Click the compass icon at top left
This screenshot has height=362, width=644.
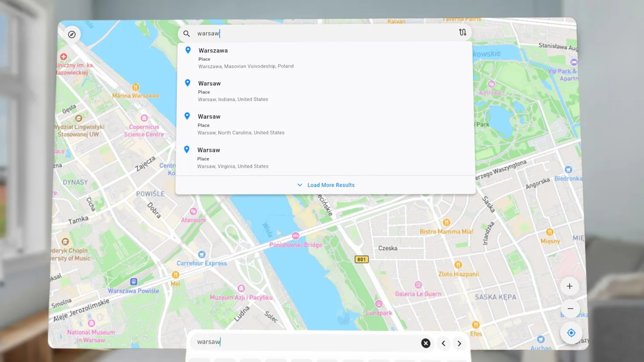(72, 34)
